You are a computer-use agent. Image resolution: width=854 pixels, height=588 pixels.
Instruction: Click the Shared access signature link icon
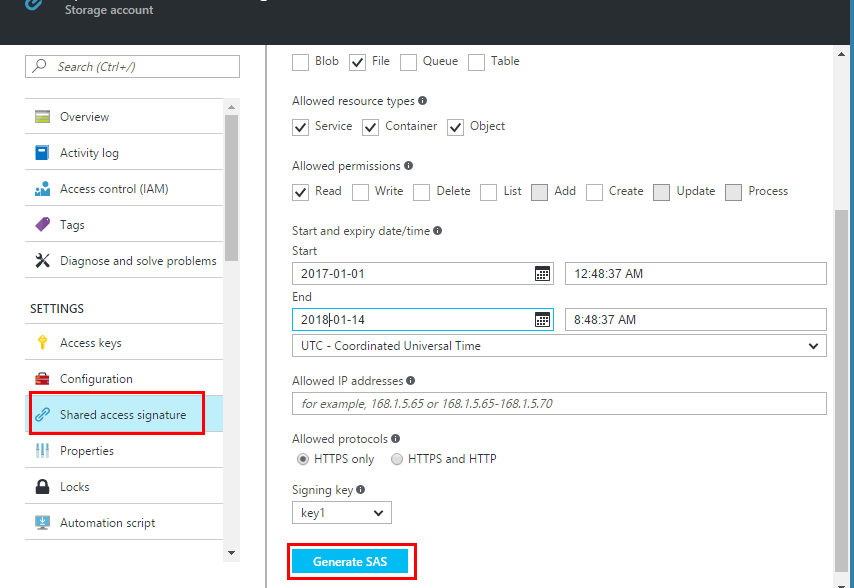pos(42,414)
